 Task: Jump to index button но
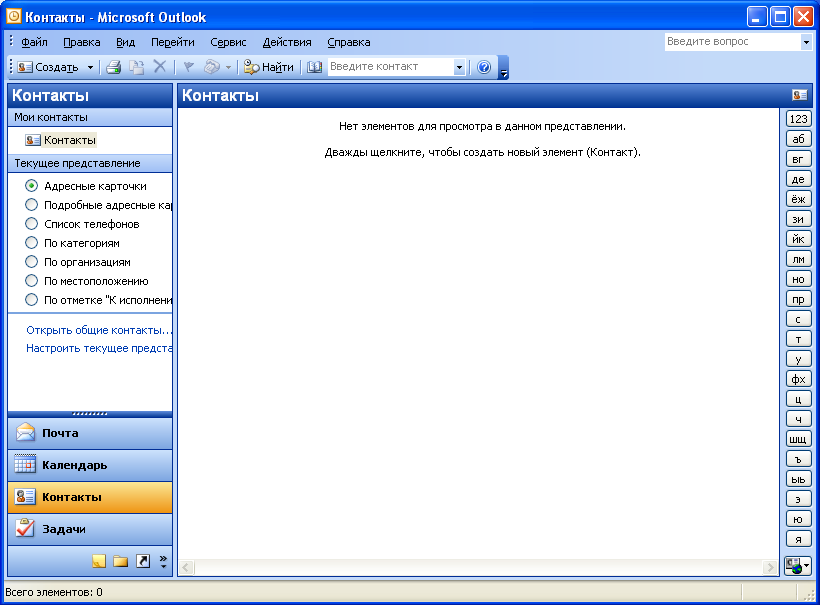click(x=799, y=279)
